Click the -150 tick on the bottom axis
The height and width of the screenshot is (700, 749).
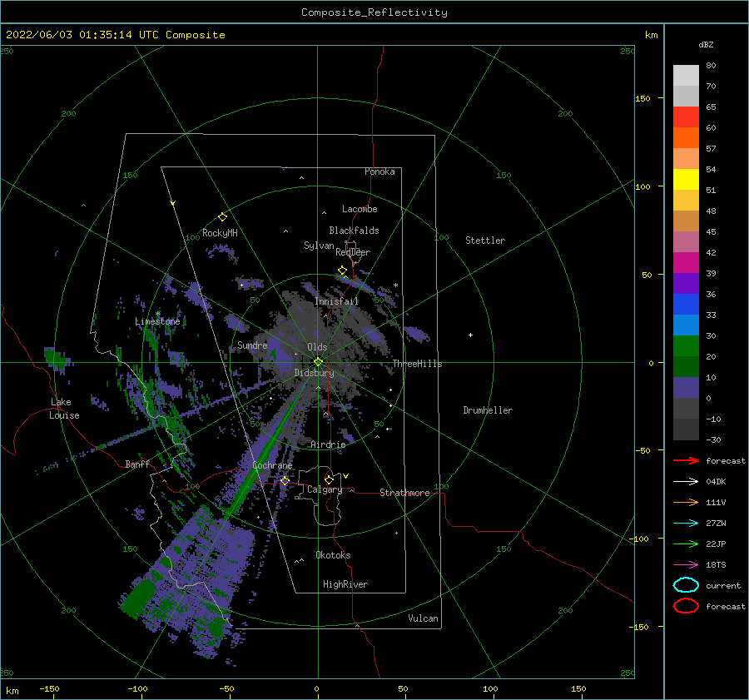pyautogui.click(x=49, y=688)
